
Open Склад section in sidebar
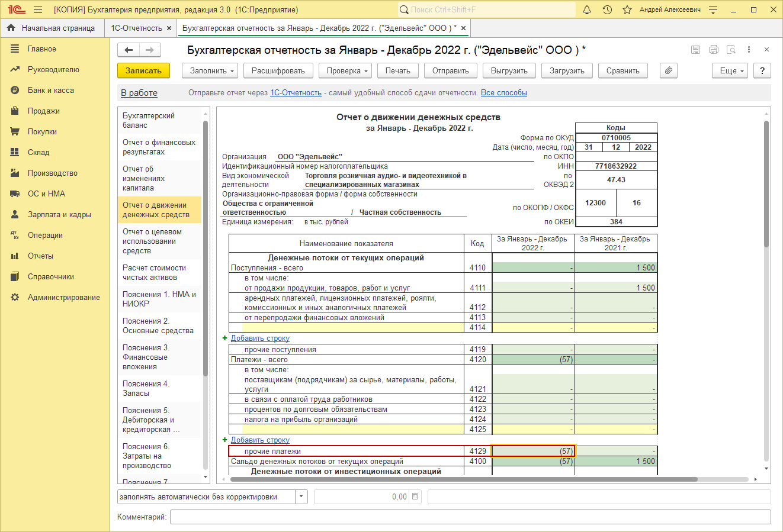coord(38,153)
